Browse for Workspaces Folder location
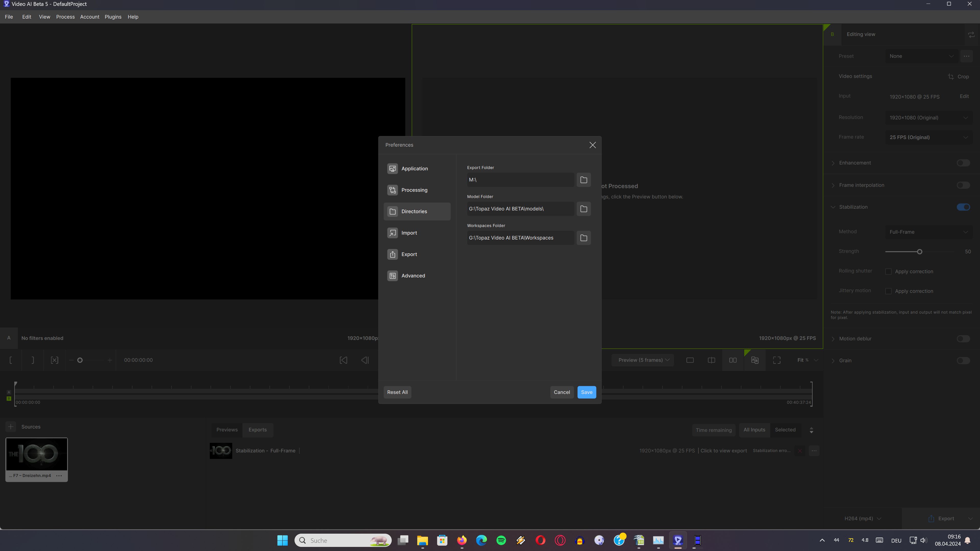 pyautogui.click(x=584, y=238)
